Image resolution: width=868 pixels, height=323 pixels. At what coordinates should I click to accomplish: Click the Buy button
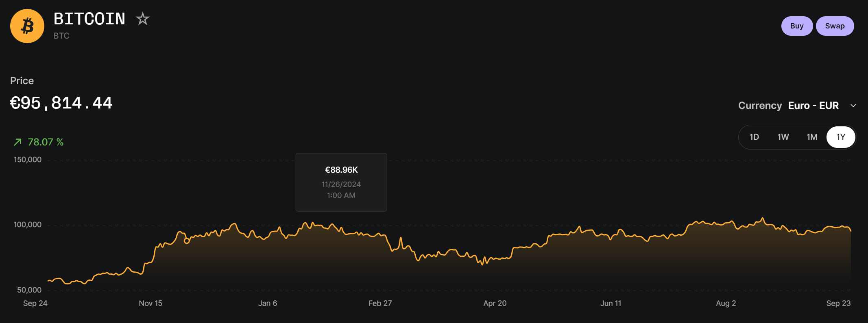tap(797, 26)
